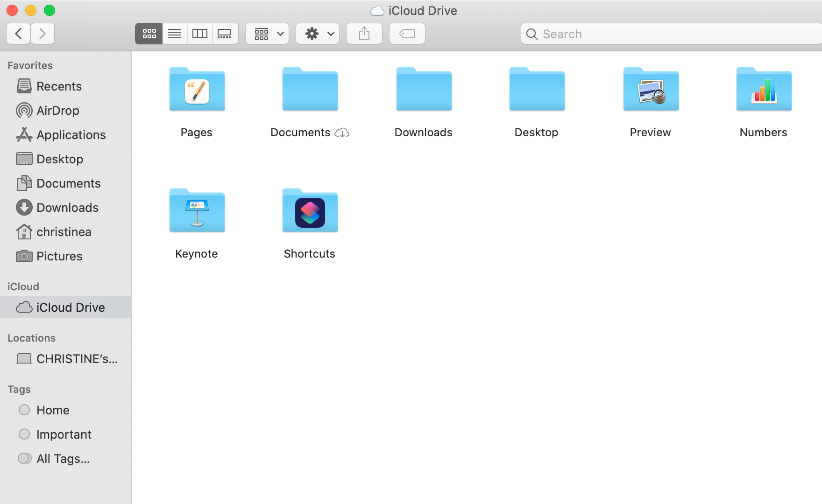Show All Tags in the sidebar
The image size is (822, 504).
(65, 459)
